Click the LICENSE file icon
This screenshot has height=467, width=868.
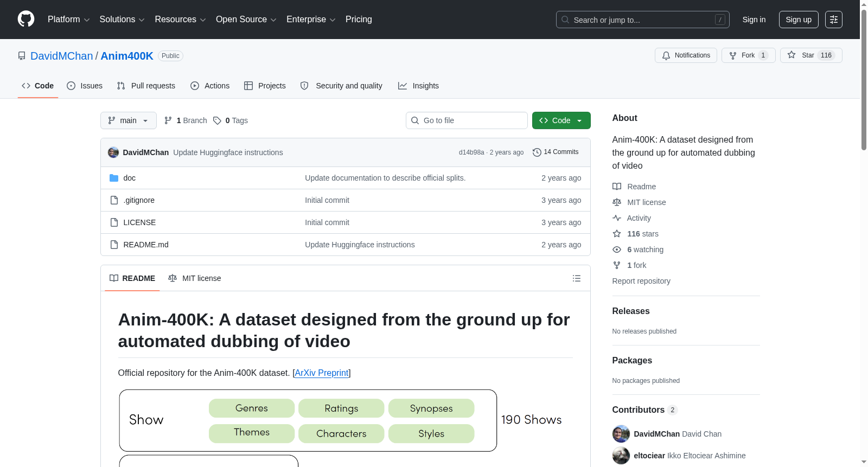coord(114,222)
